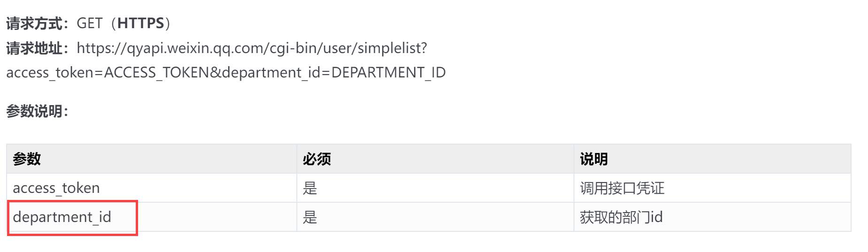Screen dimensions: 868x252
Task: Click the 必须 table column header
Action: (x=317, y=159)
